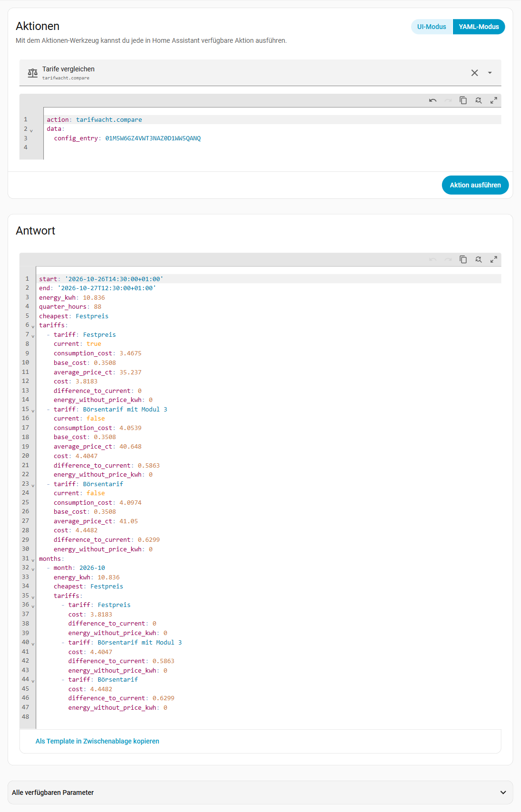This screenshot has width=521, height=812.
Task: Fold the Börsentarif entry at line 23
Action: pyautogui.click(x=33, y=486)
